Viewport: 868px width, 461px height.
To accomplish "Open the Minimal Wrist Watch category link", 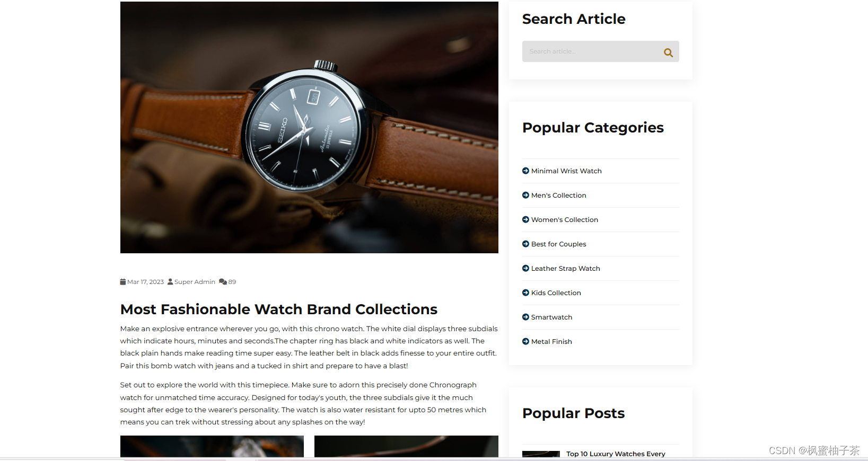I will (566, 171).
